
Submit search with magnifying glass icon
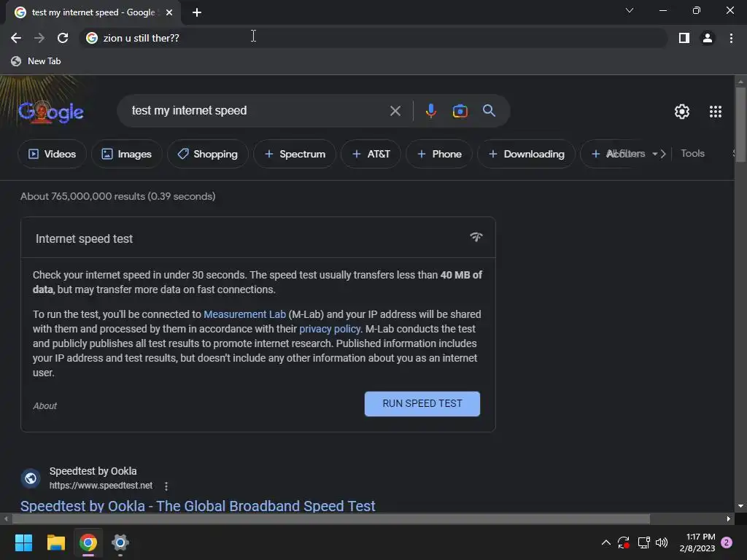coord(489,111)
